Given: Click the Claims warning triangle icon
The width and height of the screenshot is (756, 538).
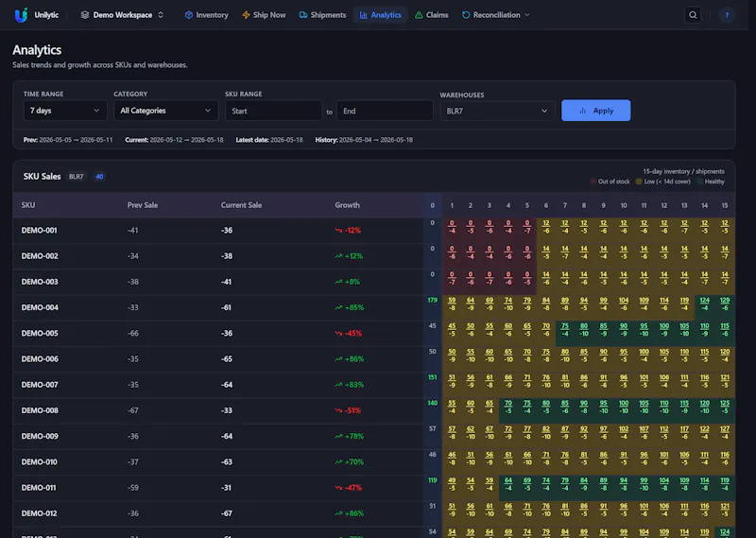Looking at the screenshot, I should point(419,15).
